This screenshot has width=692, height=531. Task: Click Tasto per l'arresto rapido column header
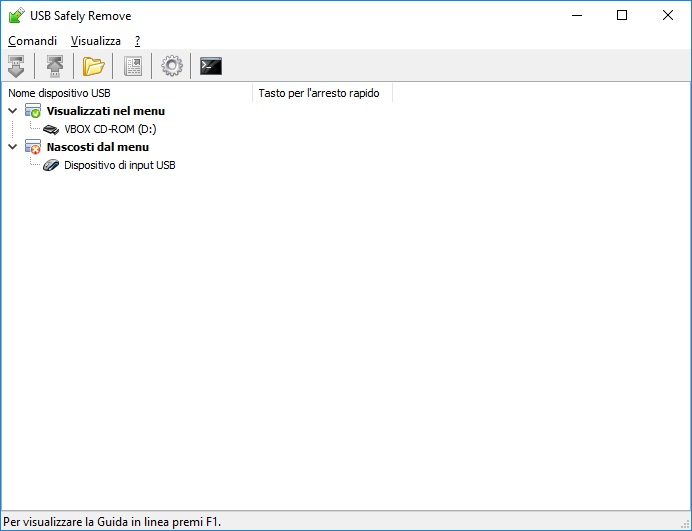323,93
